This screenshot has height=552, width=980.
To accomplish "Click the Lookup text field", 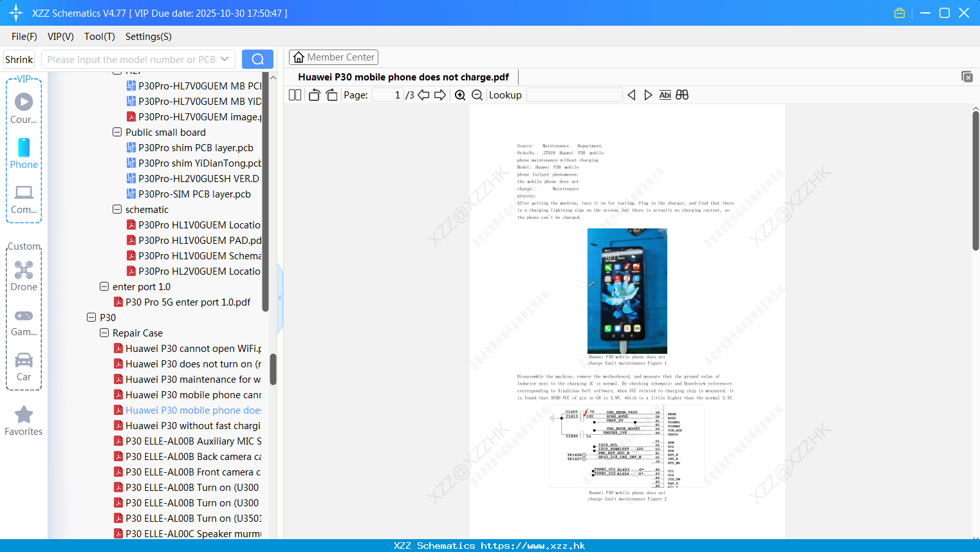I will [x=575, y=95].
